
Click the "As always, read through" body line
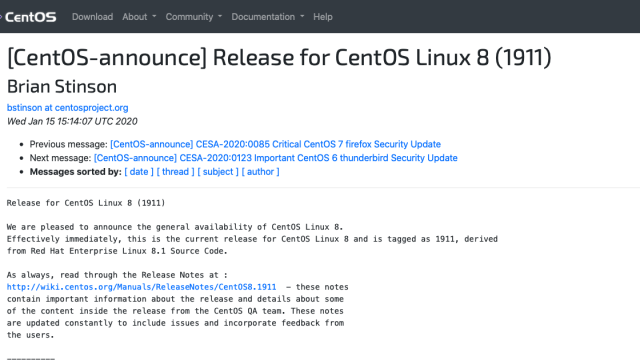(117, 275)
